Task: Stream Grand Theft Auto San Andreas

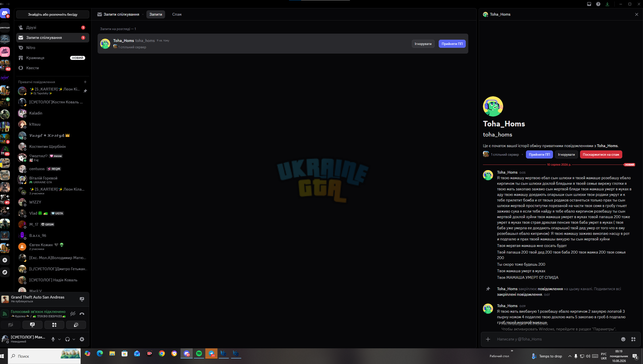Action: [82, 299]
